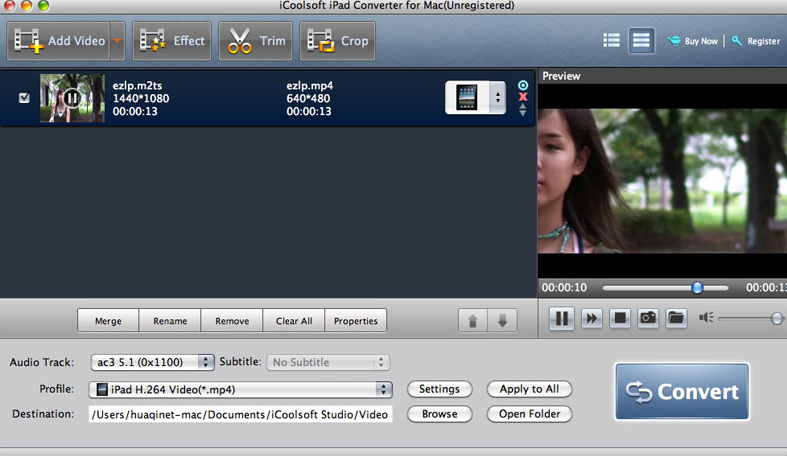Screen dimensions: 787x456
Task: Click the preview video image
Action: pos(662,181)
